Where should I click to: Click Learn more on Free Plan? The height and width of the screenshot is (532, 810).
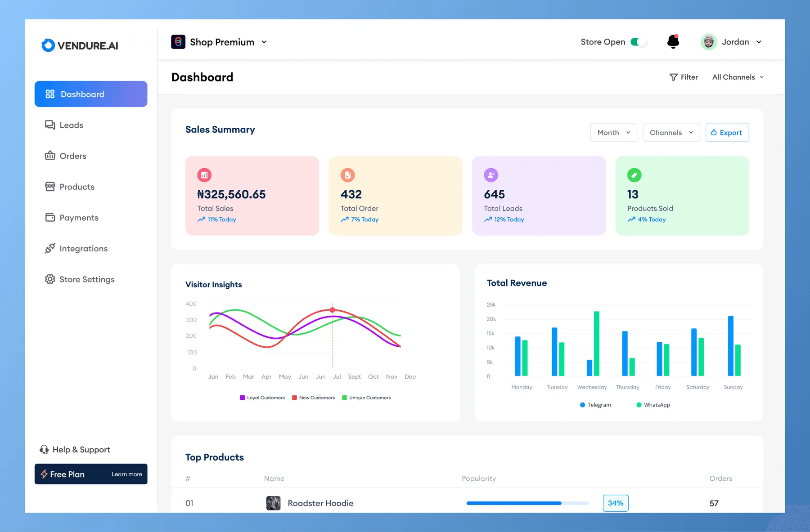pos(127,474)
